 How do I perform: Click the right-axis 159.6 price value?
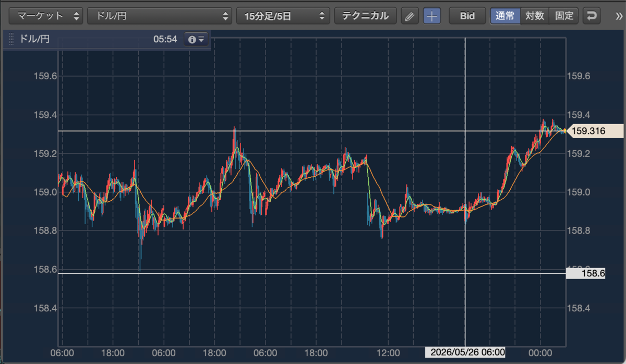579,76
